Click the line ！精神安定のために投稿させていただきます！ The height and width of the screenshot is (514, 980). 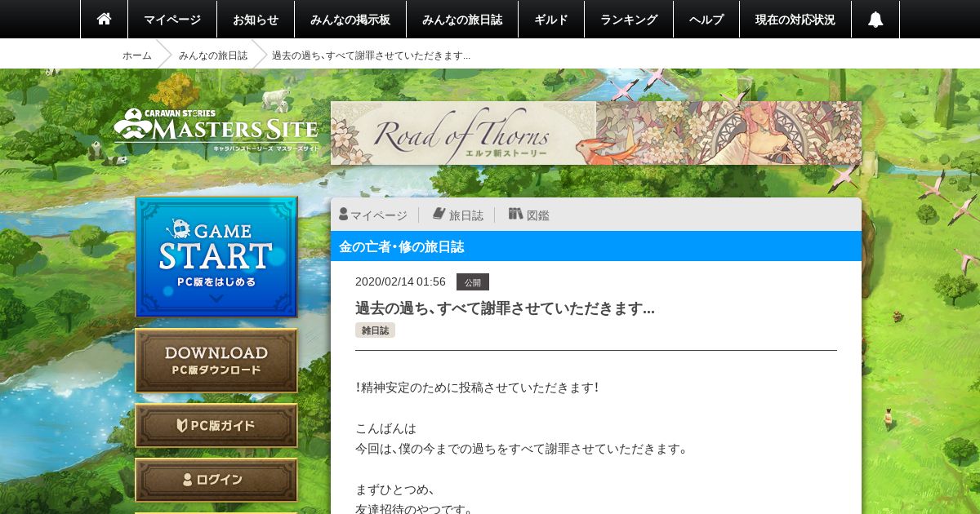pos(478,388)
